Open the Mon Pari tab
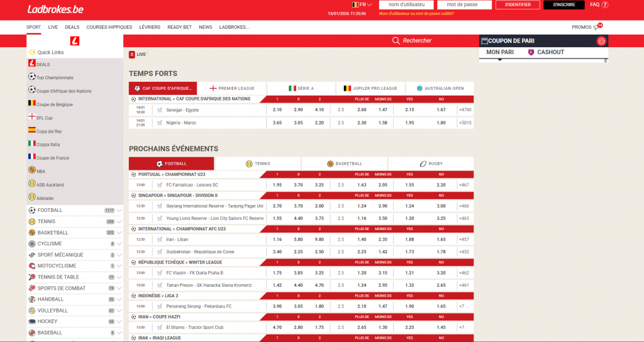Image resolution: width=644 pixels, height=342 pixels. coord(500,52)
